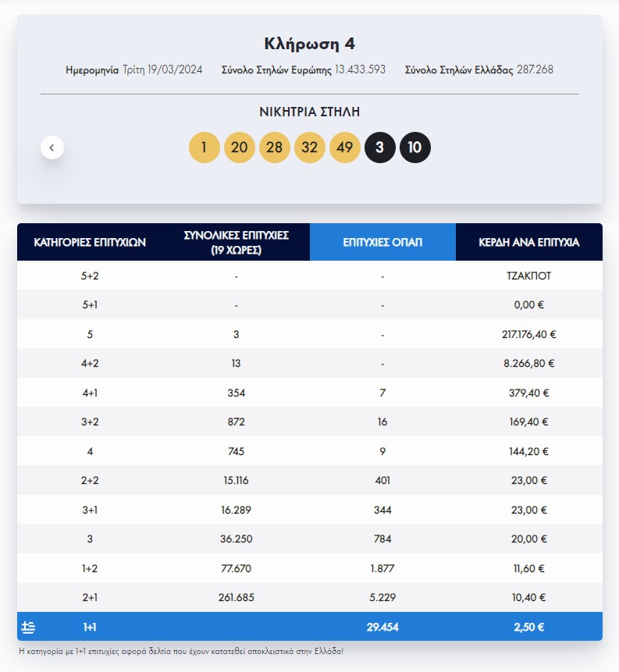Screen dimensions: 619x672
Task: Select the ball with number 49
Action: (x=344, y=147)
